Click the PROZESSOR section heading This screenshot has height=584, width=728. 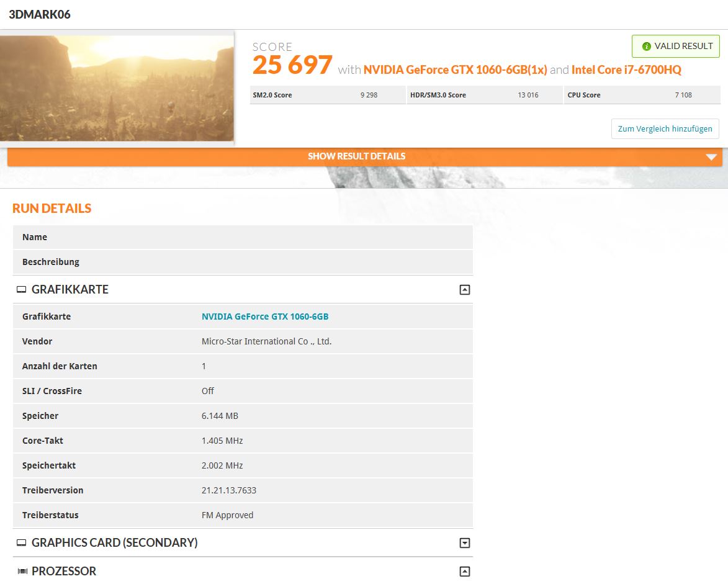[x=63, y=572]
